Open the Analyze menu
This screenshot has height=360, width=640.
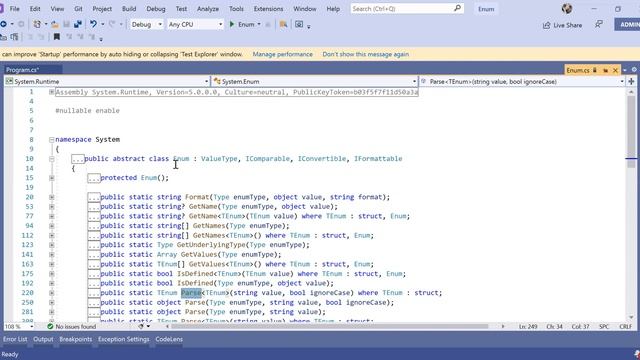[x=208, y=9]
